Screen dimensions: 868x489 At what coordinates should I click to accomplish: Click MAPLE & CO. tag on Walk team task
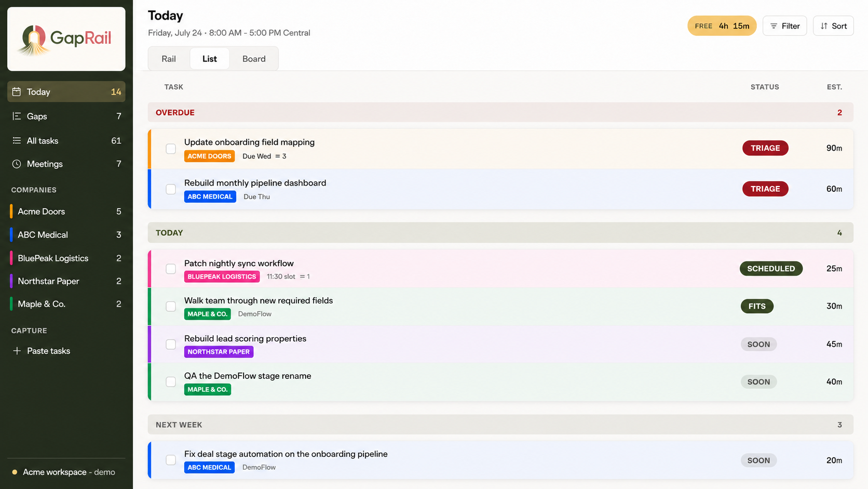click(207, 314)
